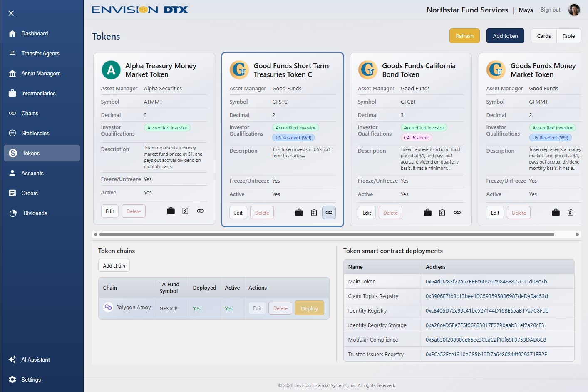This screenshot has width=588, height=392.
Task: Click the Add chain button
Action: (x=114, y=265)
